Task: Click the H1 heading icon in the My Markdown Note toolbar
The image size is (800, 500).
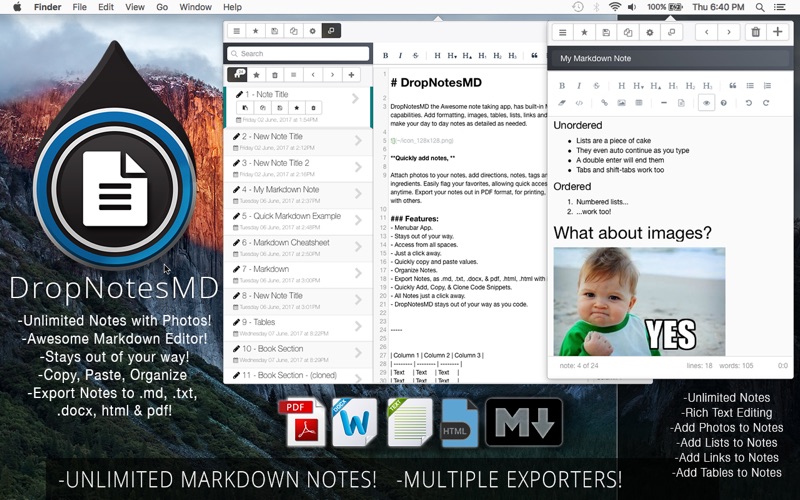Action: pyautogui.click(x=673, y=86)
